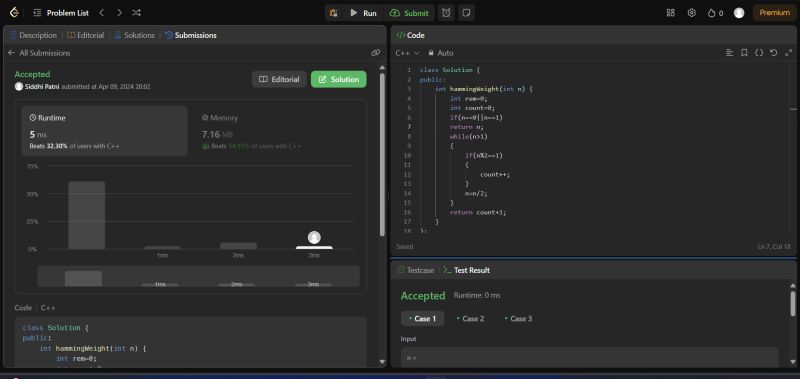
Task: Click the Code panel header icon
Action: [401, 35]
